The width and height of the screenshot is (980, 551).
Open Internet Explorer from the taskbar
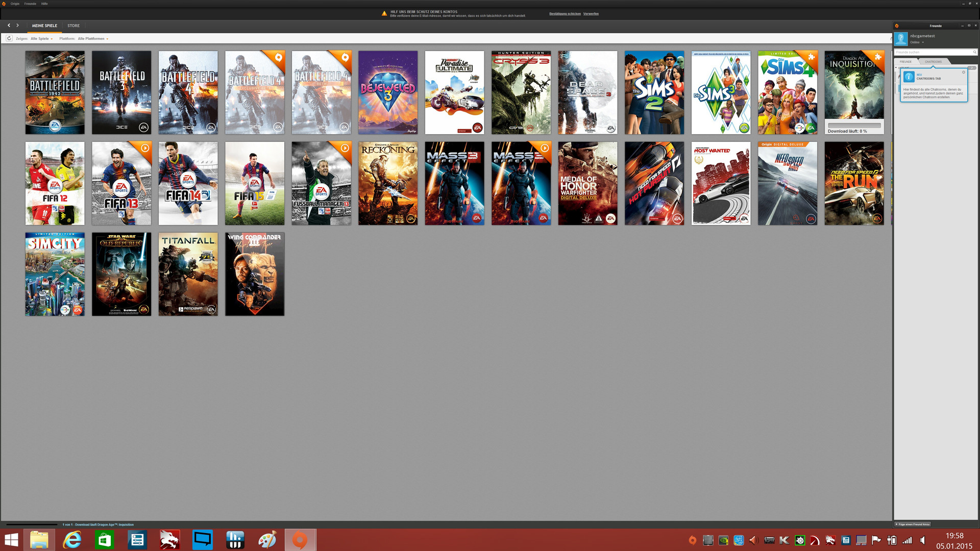[x=72, y=540]
